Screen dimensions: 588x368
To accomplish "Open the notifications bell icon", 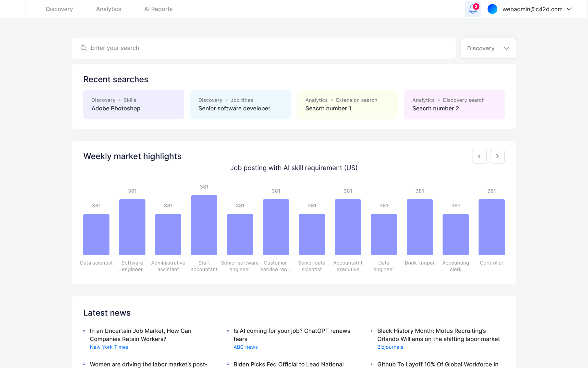I will click(473, 9).
